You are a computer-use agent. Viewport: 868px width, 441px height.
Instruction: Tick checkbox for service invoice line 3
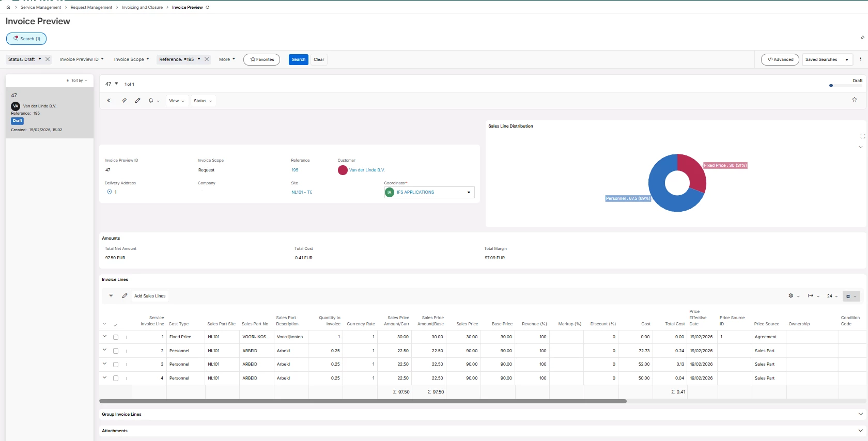pos(116,365)
